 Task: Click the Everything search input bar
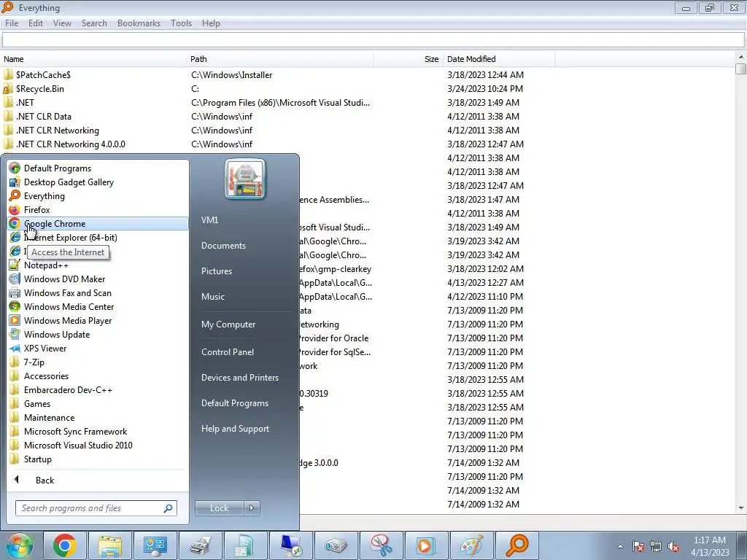373,40
